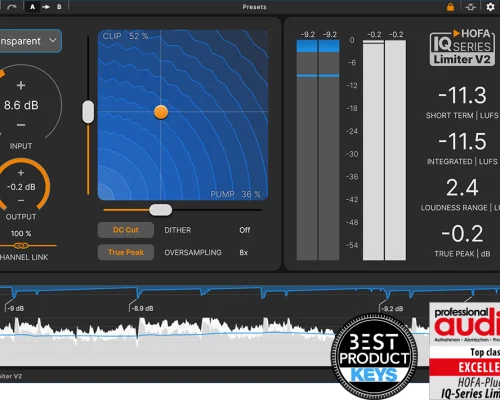Click the icon left of the gear
This screenshot has height=400, width=500.
[470, 7]
